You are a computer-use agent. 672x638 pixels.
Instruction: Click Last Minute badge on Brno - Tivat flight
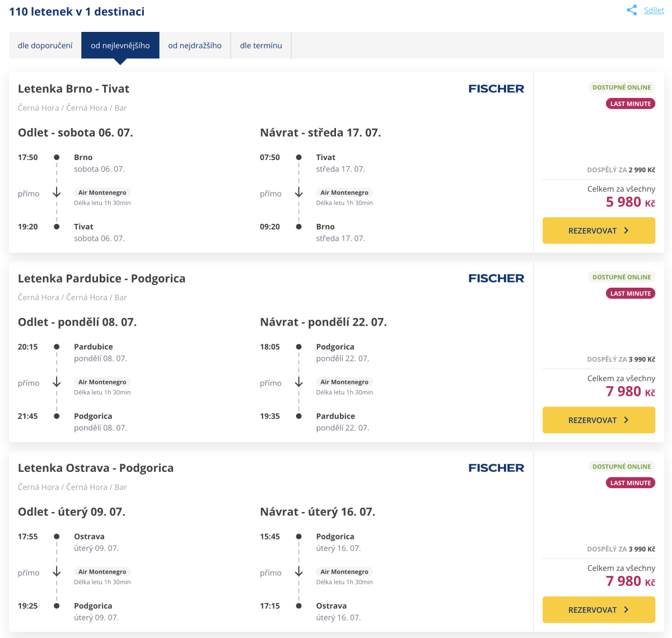(631, 104)
